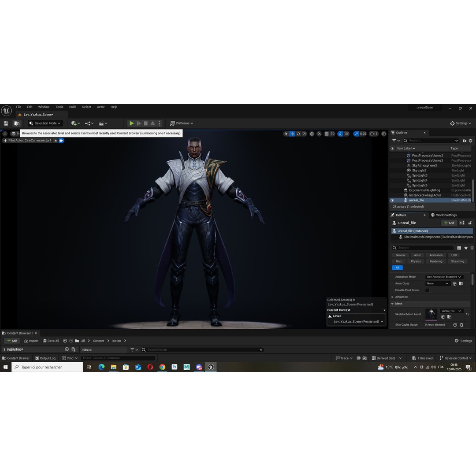This screenshot has width=476, height=476.
Task: Open the play options three-dot menu
Action: (x=160, y=123)
